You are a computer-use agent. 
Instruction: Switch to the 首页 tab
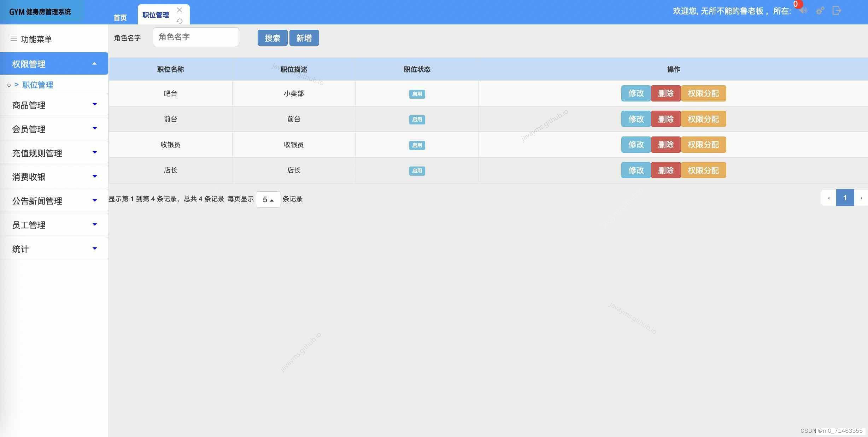coord(120,17)
